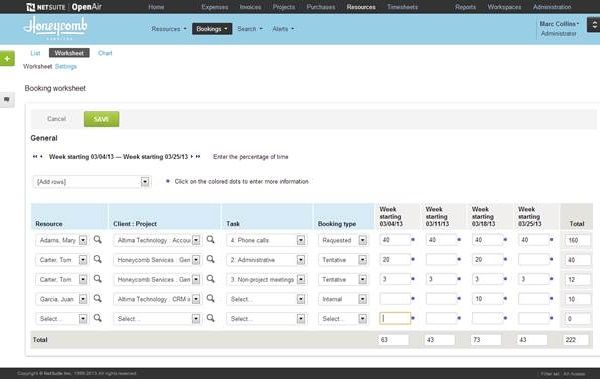Viewport: 600px width, 381px height.
Task: Search resource for Carter, Tom Non-project meetings row
Action: [98, 279]
